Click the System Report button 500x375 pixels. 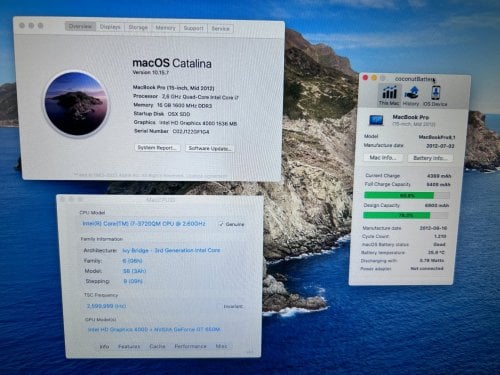coord(158,148)
